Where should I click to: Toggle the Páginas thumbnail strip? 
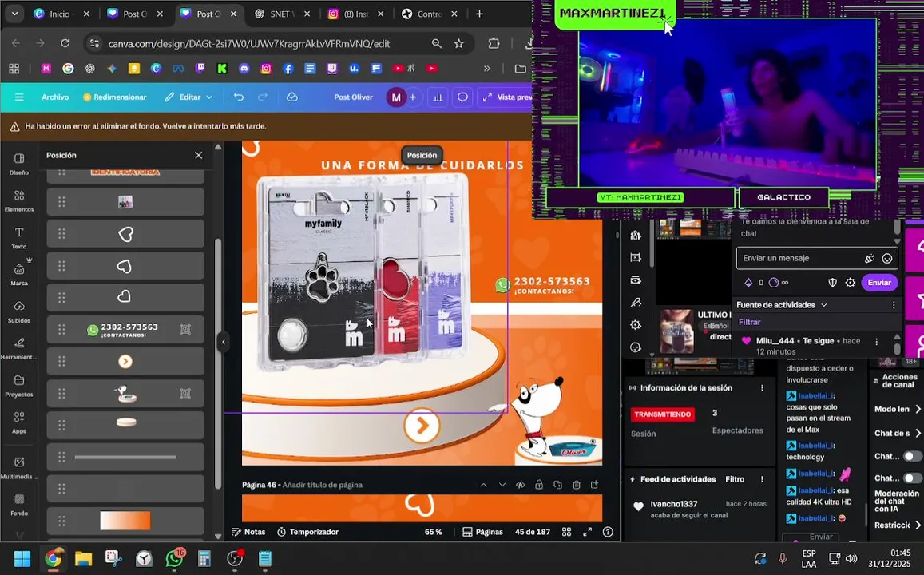pos(482,532)
